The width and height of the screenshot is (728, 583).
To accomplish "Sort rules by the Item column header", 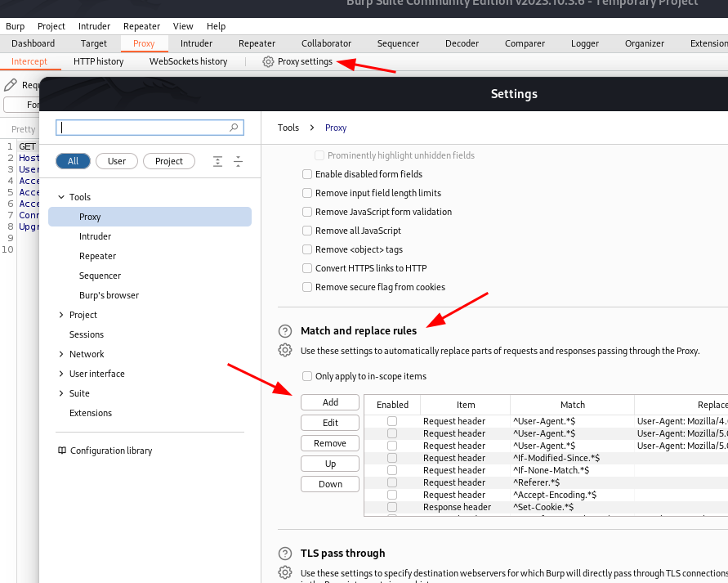I will pyautogui.click(x=466, y=405).
